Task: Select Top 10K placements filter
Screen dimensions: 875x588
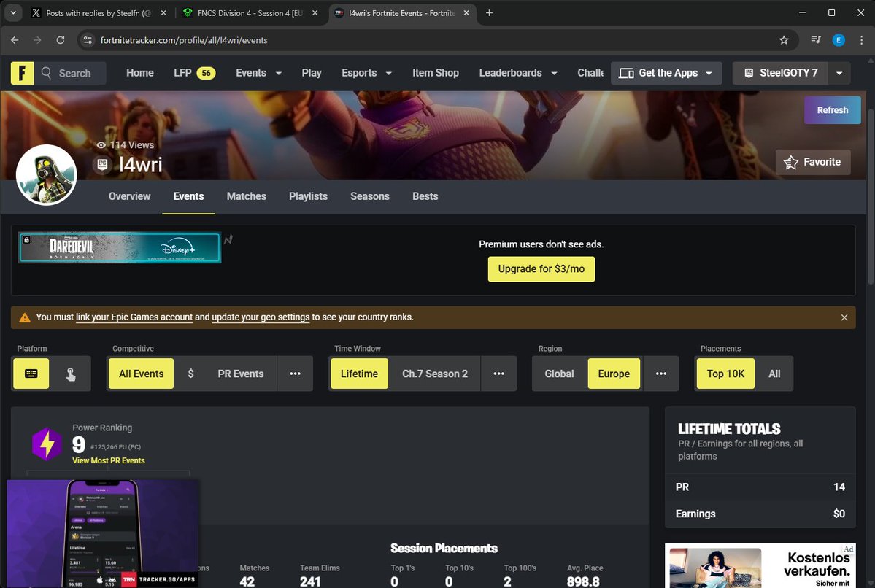Action: pos(725,374)
